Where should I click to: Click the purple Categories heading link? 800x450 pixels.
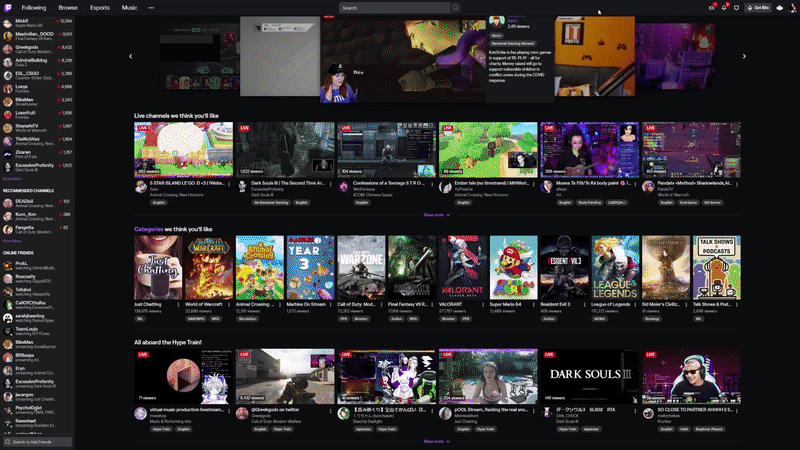point(148,229)
